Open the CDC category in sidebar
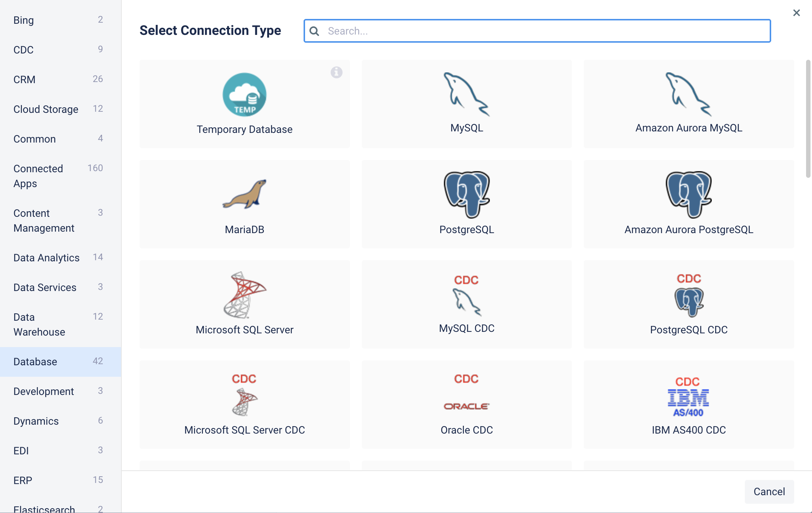812x513 pixels. (60, 50)
